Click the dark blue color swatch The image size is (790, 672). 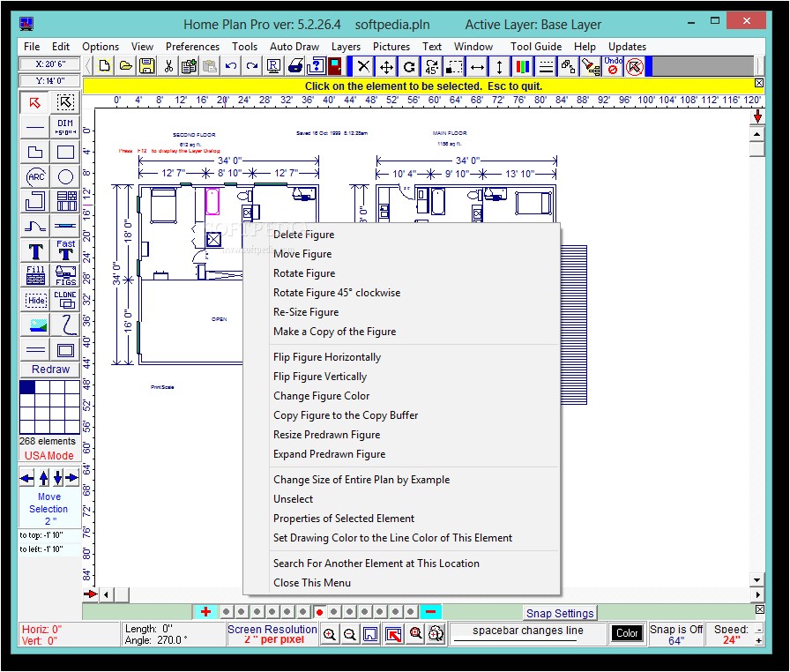coord(27,386)
